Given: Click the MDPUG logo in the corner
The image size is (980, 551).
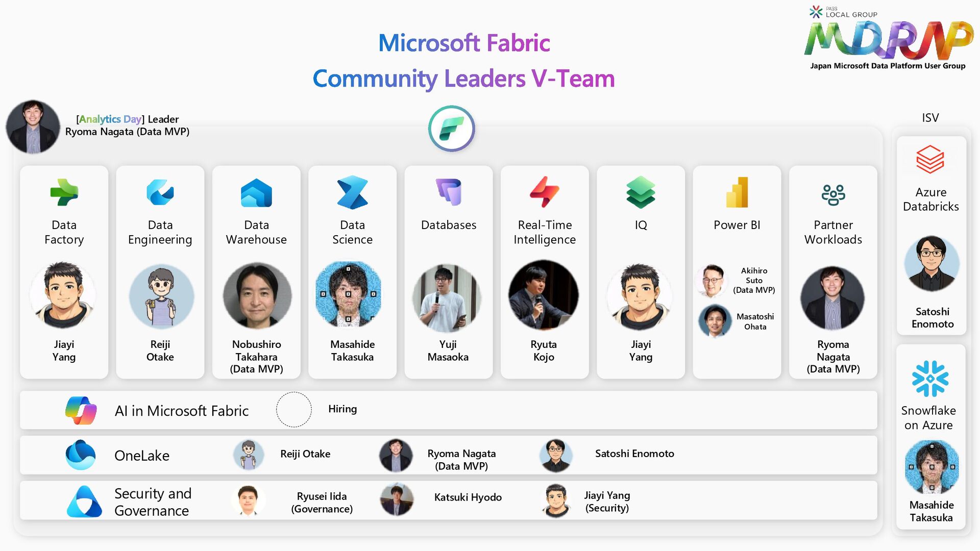Looking at the screenshot, I should pos(888,40).
